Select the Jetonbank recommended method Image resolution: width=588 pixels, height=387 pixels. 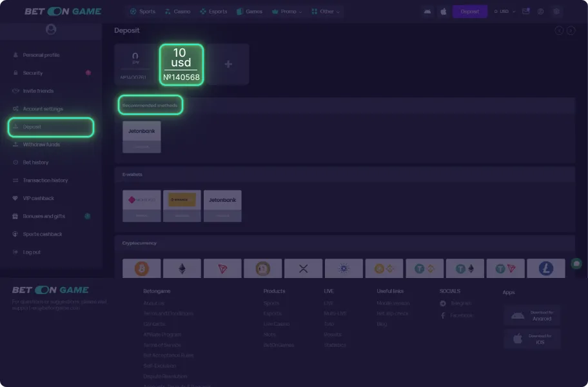(x=141, y=136)
